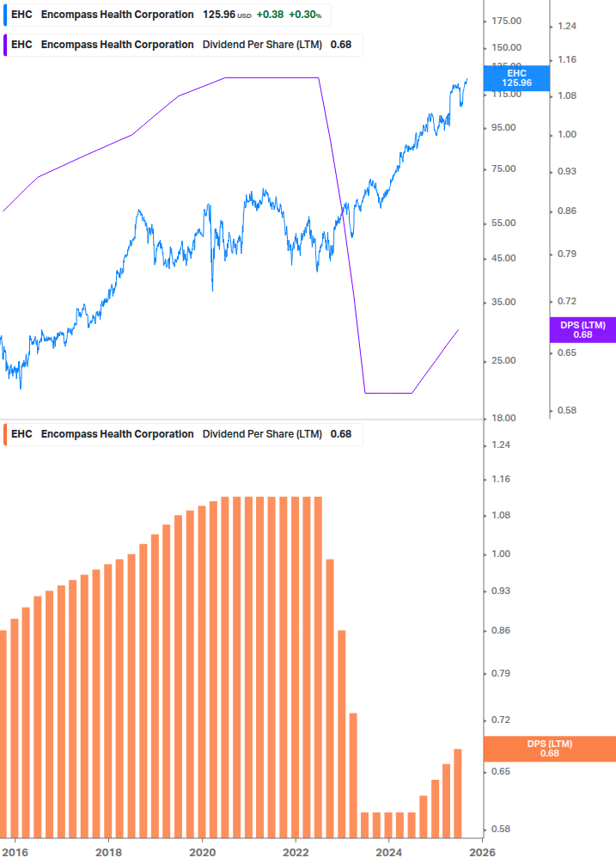
Task: Click the +0.38 change value in legend
Action: point(270,15)
